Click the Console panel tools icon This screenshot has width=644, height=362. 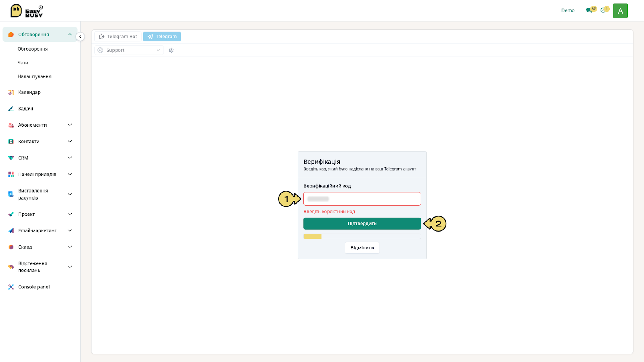tap(11, 287)
